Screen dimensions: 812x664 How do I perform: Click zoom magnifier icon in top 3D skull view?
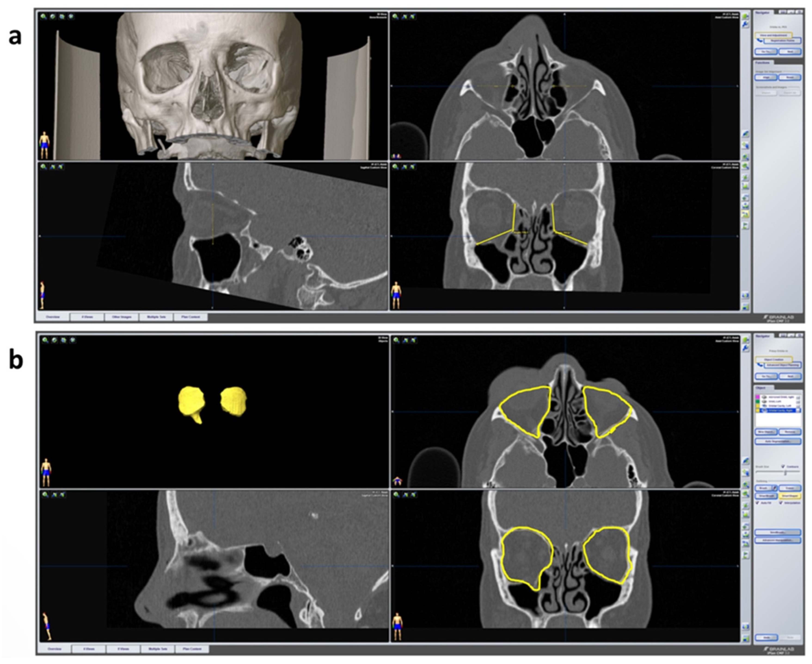pyautogui.click(x=44, y=17)
